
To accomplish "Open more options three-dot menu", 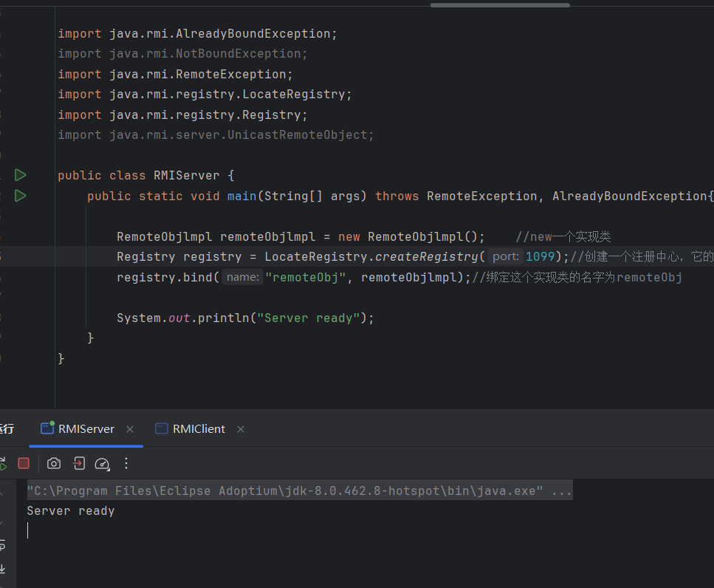I will point(126,463).
